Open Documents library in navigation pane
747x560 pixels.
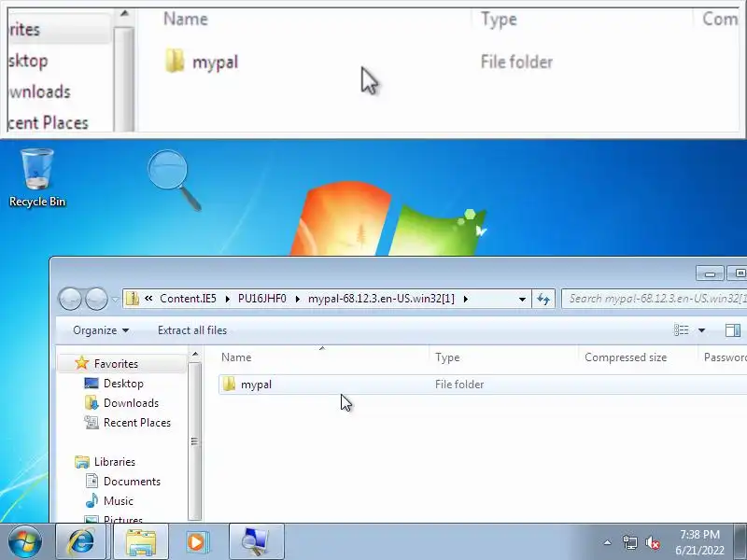(132, 481)
